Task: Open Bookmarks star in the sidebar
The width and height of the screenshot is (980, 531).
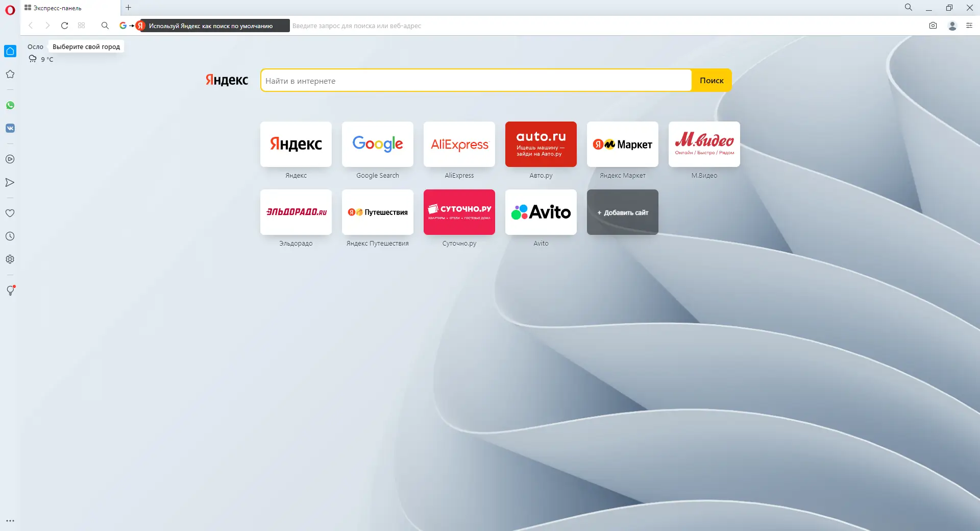Action: pyautogui.click(x=10, y=74)
